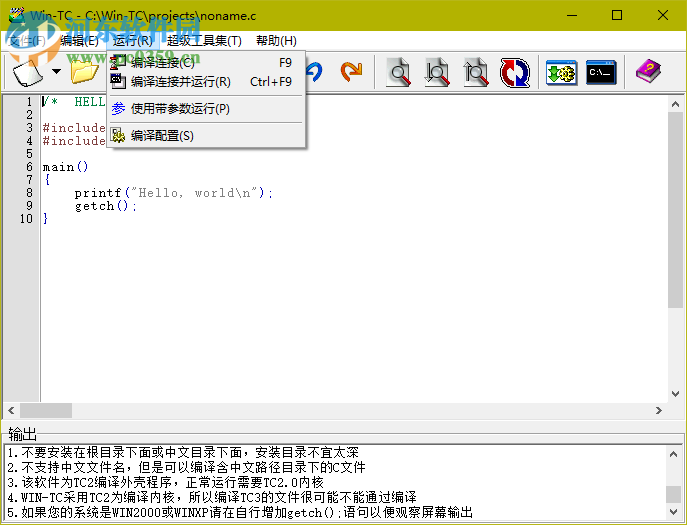
Task: Open the 文件(F) menu
Action: (x=26, y=41)
